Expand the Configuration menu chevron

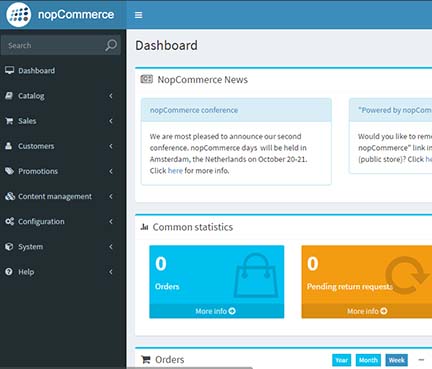pyautogui.click(x=111, y=222)
